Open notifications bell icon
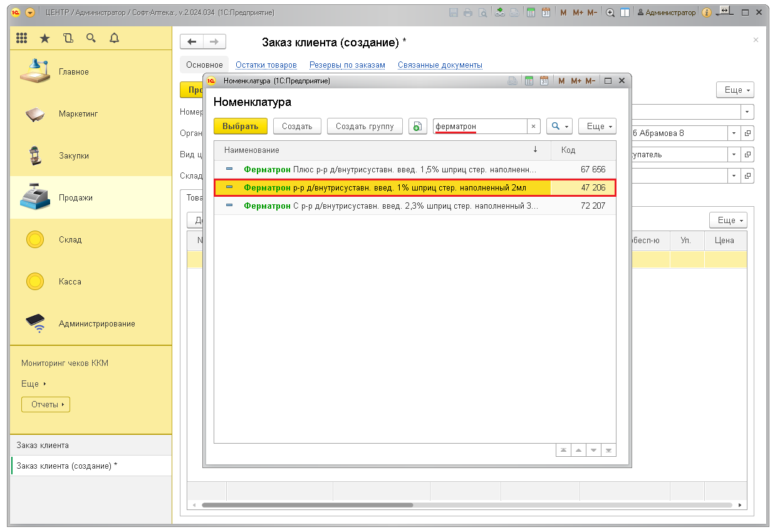Image resolution: width=775 pixels, height=532 pixels. pyautogui.click(x=114, y=38)
